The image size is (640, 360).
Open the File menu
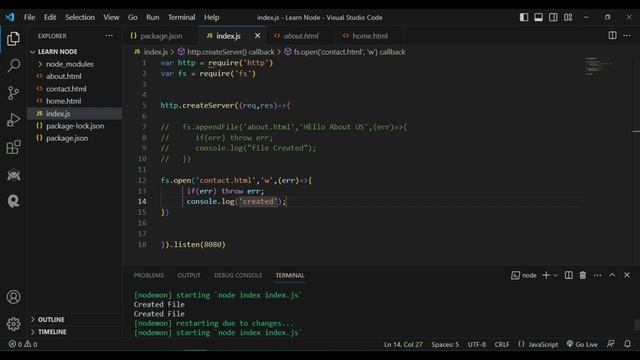pos(29,17)
